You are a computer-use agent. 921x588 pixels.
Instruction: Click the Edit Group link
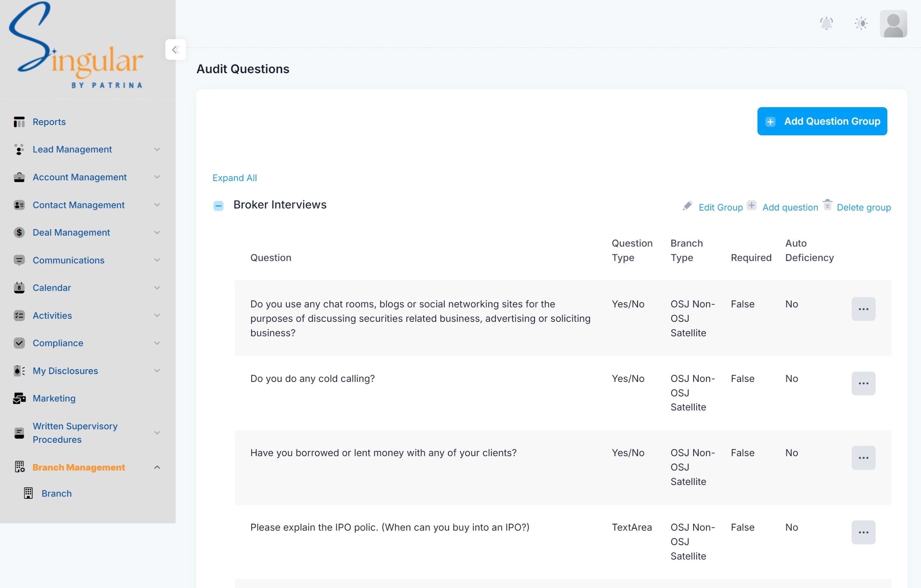[x=721, y=207]
